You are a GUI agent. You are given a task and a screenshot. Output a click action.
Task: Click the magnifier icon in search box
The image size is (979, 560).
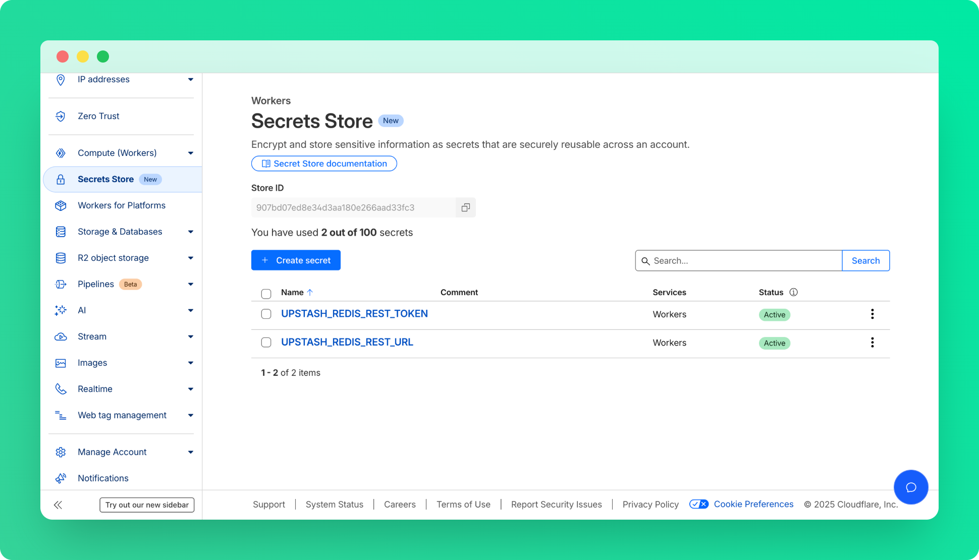point(645,261)
